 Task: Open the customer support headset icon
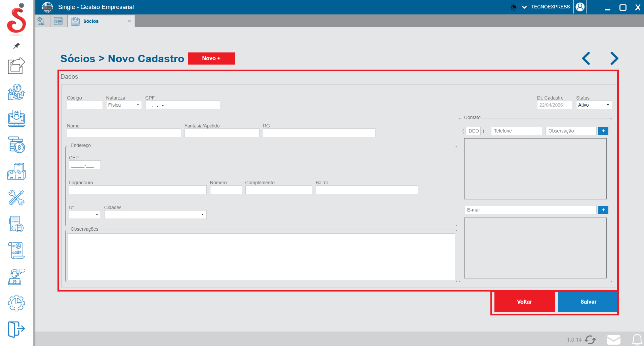pos(16,277)
